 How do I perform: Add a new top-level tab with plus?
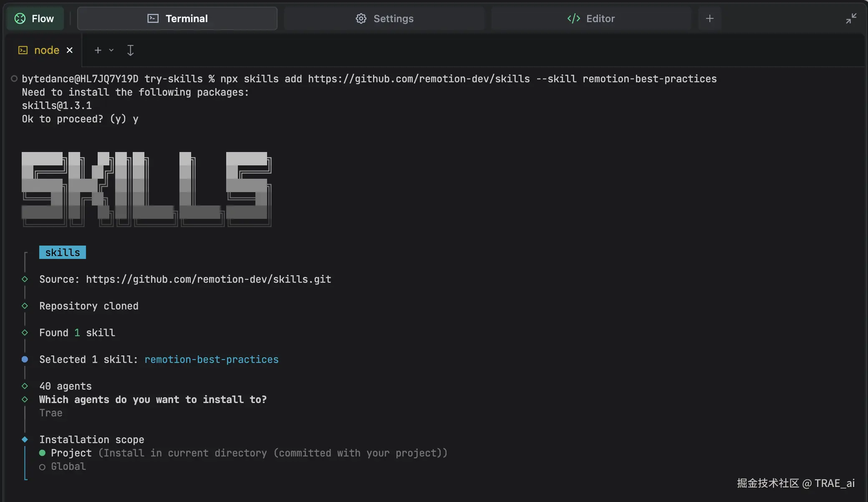tap(709, 18)
